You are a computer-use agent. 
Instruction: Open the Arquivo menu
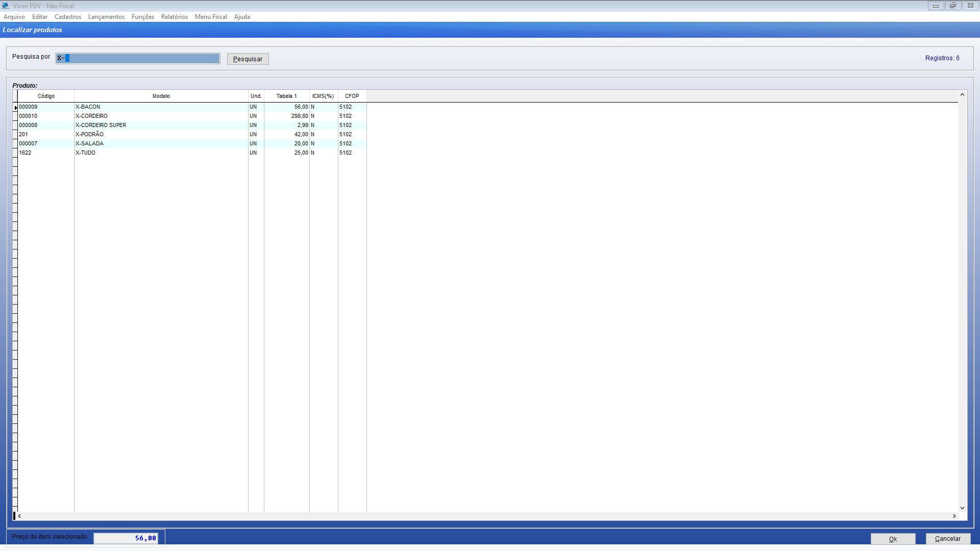14,17
